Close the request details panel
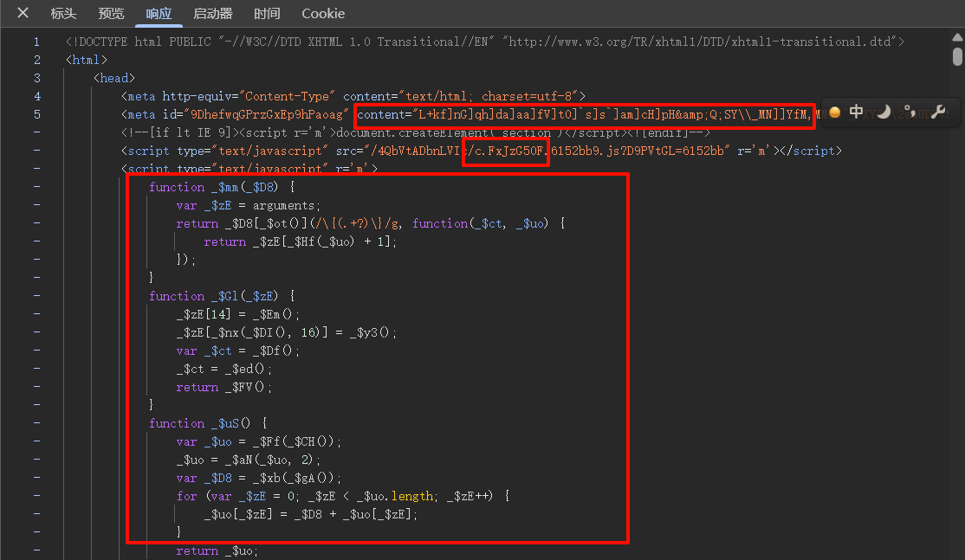This screenshot has width=965, height=560. pos(23,12)
